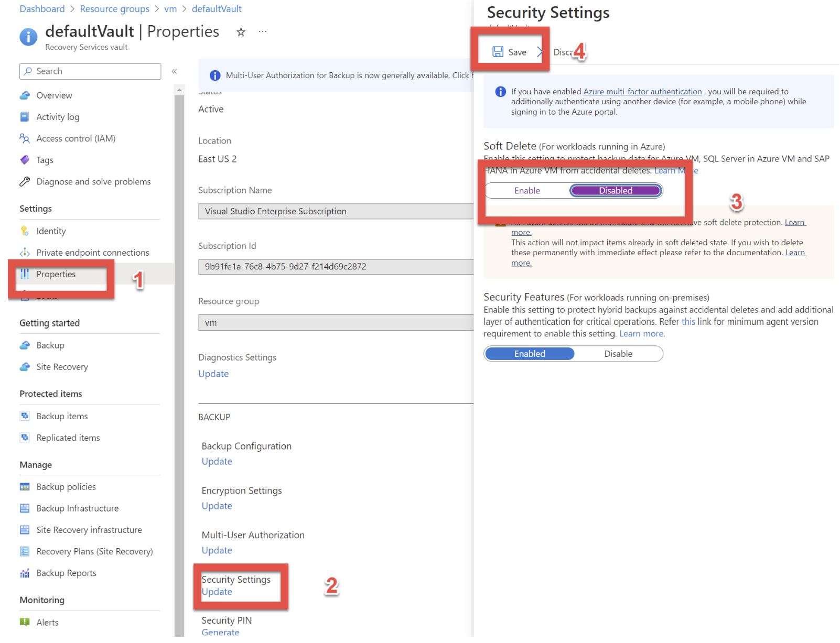Favorite the vault with the star icon
Viewport: 840px width, 643px height.
coord(241,32)
